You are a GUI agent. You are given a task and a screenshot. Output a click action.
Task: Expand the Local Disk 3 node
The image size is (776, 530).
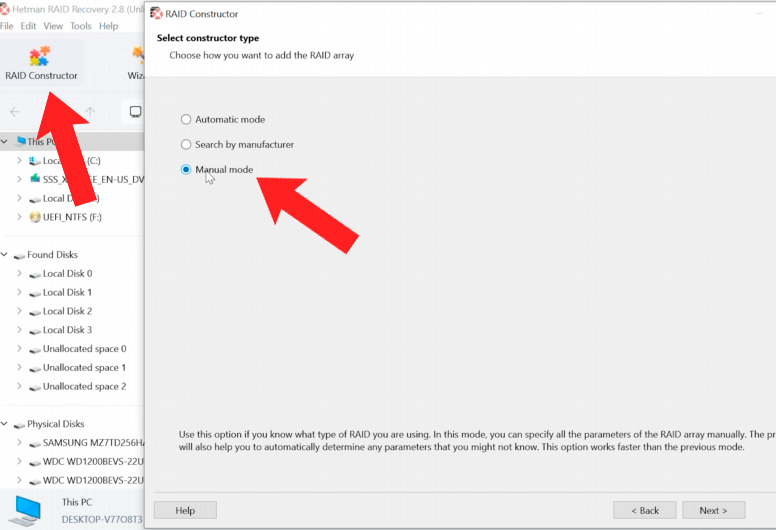coord(19,330)
